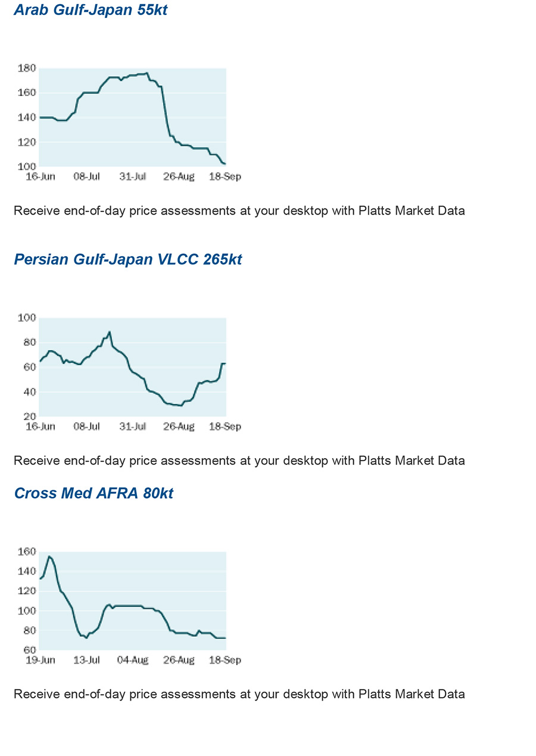Click the 08-Jul label on VLCC chart
Viewport: 536px width, 756px height.
coord(86,427)
